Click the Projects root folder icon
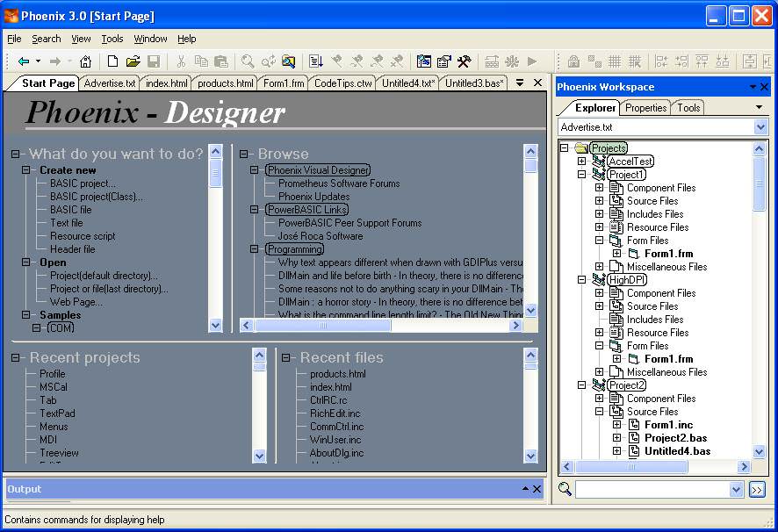The height and width of the screenshot is (532, 778). (581, 147)
